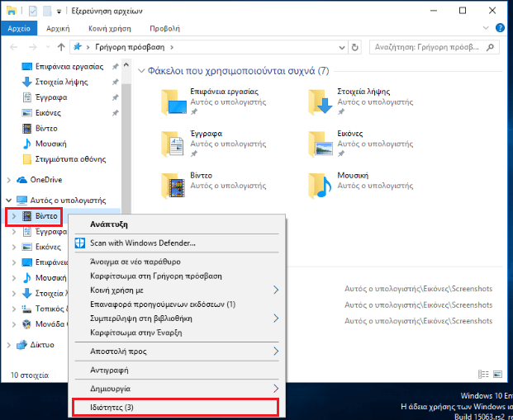Click Γρήγορη πρόσβαση in address bar

click(130, 47)
